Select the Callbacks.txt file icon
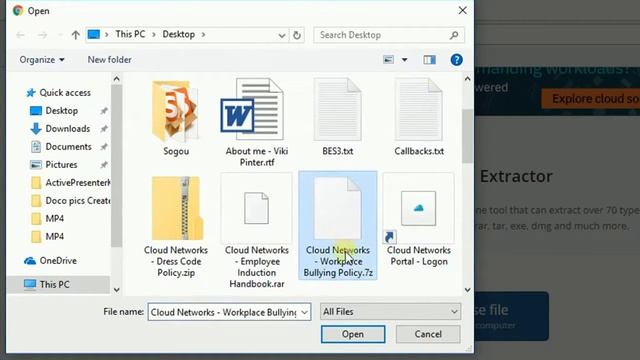Viewport: 640px width, 360px height. [419, 109]
